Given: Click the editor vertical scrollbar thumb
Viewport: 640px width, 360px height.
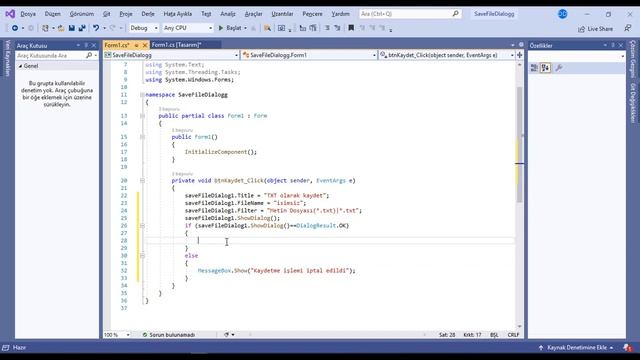Looking at the screenshot, I should [x=519, y=144].
